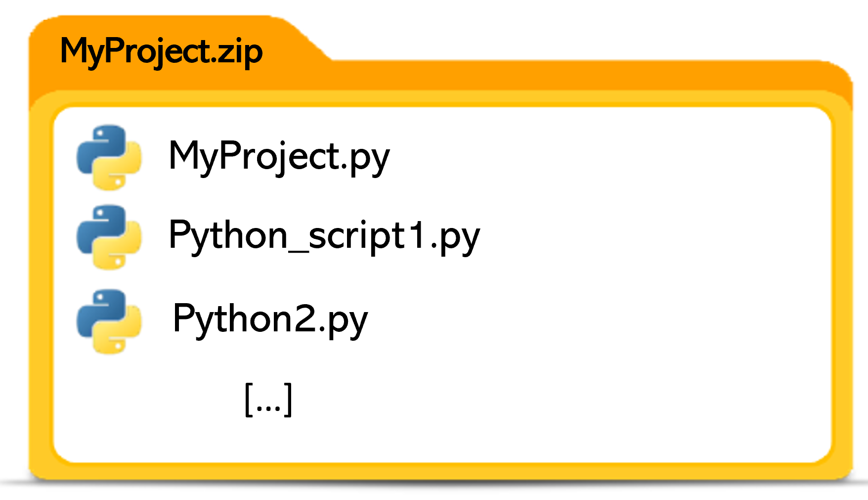The image size is (868, 500).
Task: Click empty white space right of MyProject.py
Action: [593, 156]
